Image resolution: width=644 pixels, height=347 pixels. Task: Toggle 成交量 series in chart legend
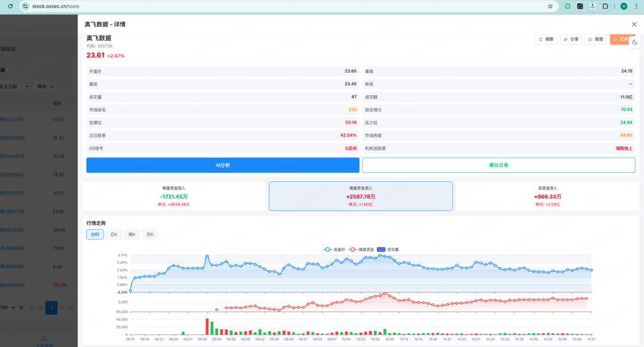point(388,249)
